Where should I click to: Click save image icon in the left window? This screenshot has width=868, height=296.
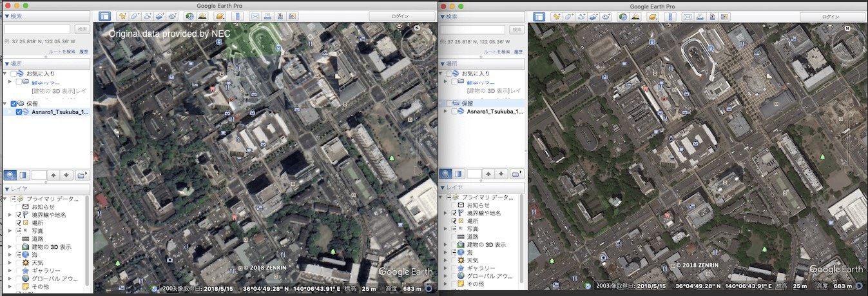click(x=280, y=16)
